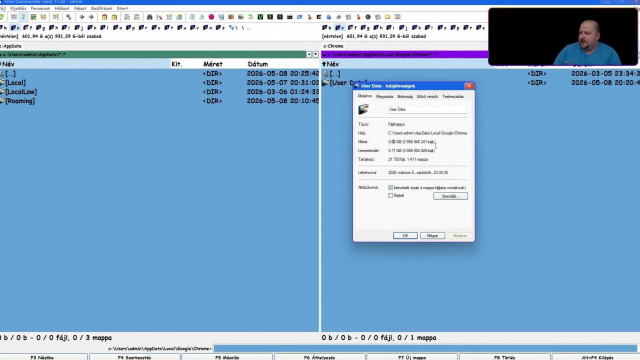
Task: Click the command line input field
Action: click(425, 349)
